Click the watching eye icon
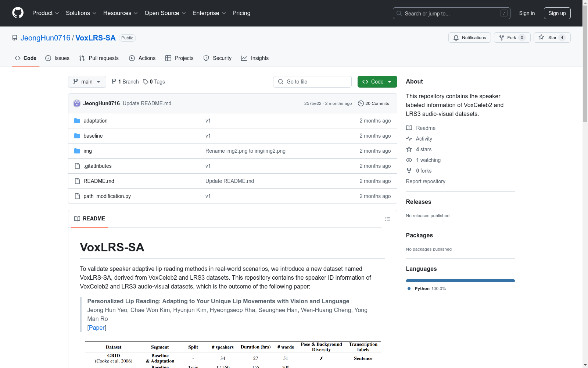This screenshot has width=588, height=368. point(409,160)
